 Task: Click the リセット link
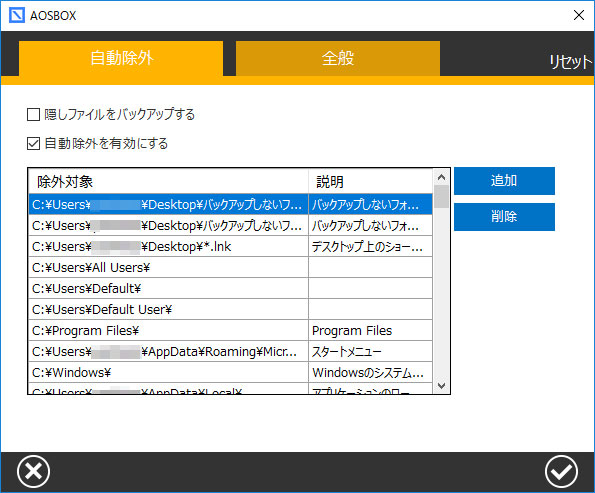point(570,62)
